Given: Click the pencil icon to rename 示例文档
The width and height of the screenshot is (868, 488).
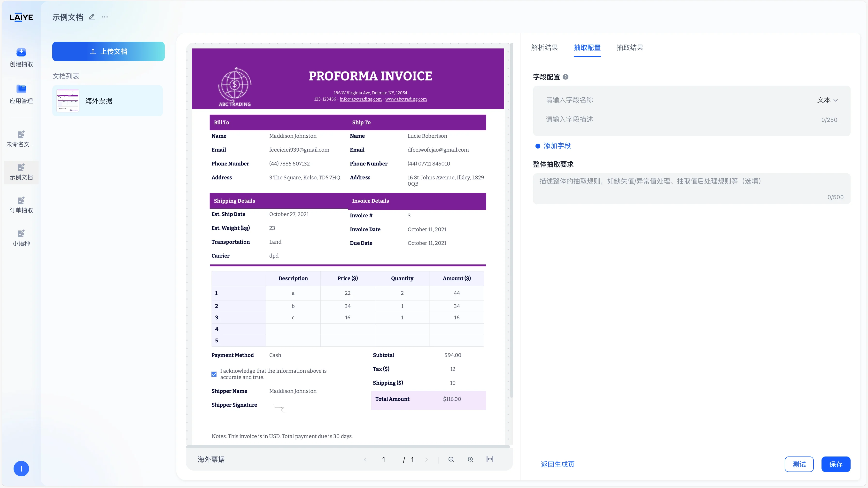Looking at the screenshot, I should click(x=92, y=17).
